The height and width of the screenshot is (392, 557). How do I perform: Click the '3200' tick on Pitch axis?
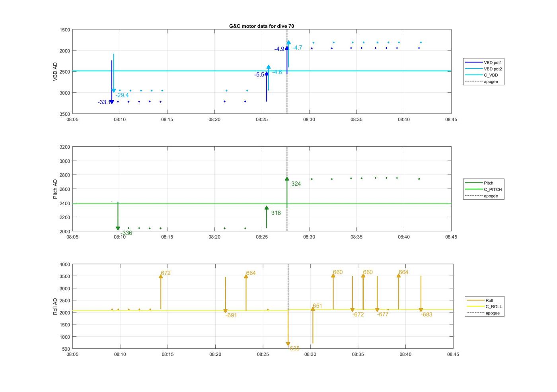(65, 147)
